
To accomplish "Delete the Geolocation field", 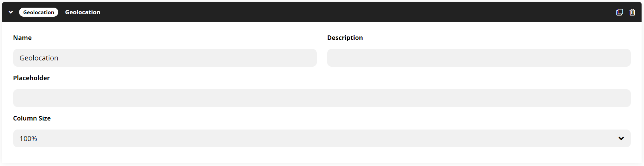I will click(632, 12).
